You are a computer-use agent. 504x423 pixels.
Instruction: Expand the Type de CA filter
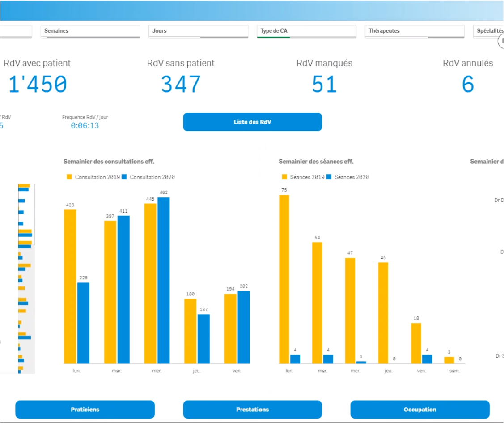306,31
